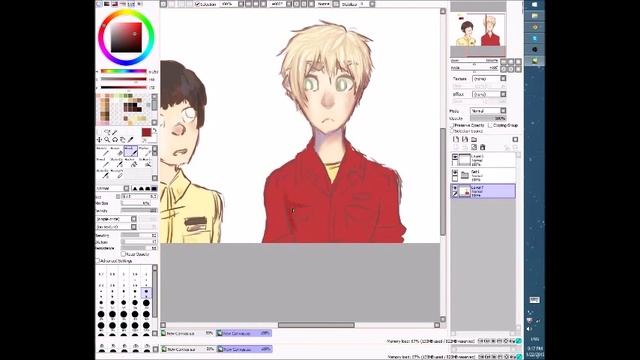The image size is (640, 360).
Task: Click the brush Size value field
Action: [x=139, y=196]
